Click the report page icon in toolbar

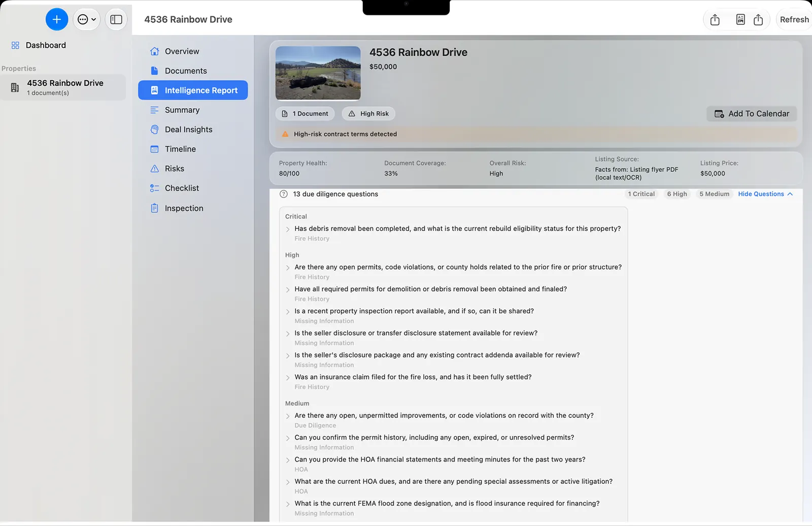(x=740, y=19)
